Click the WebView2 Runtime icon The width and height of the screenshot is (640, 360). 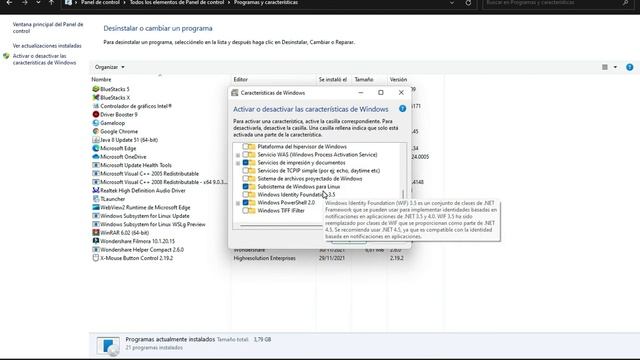[x=96, y=207]
